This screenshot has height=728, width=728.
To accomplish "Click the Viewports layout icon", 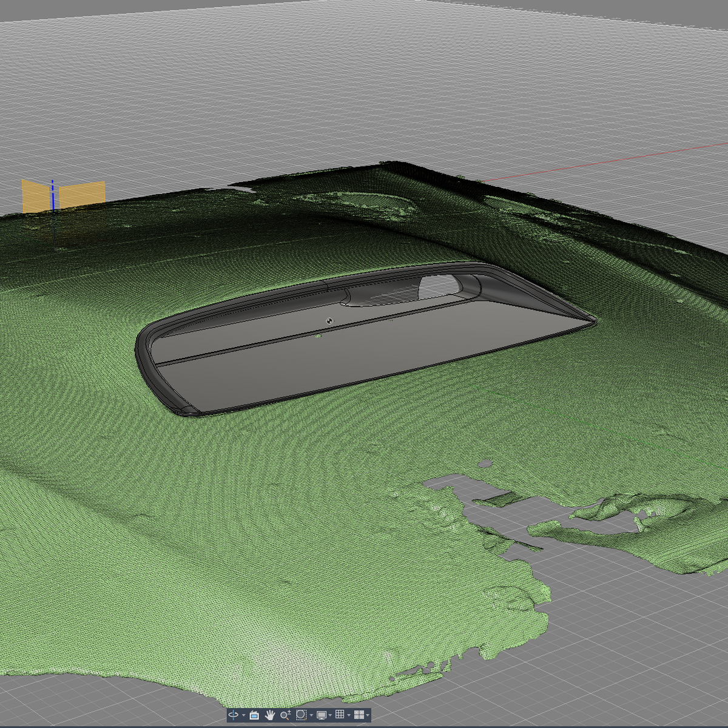I will [359, 715].
